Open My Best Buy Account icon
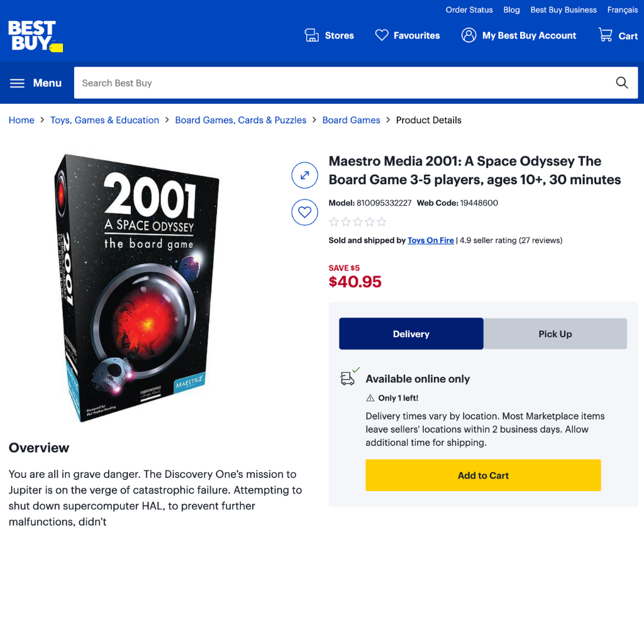This screenshot has height=644, width=644. pyautogui.click(x=469, y=35)
